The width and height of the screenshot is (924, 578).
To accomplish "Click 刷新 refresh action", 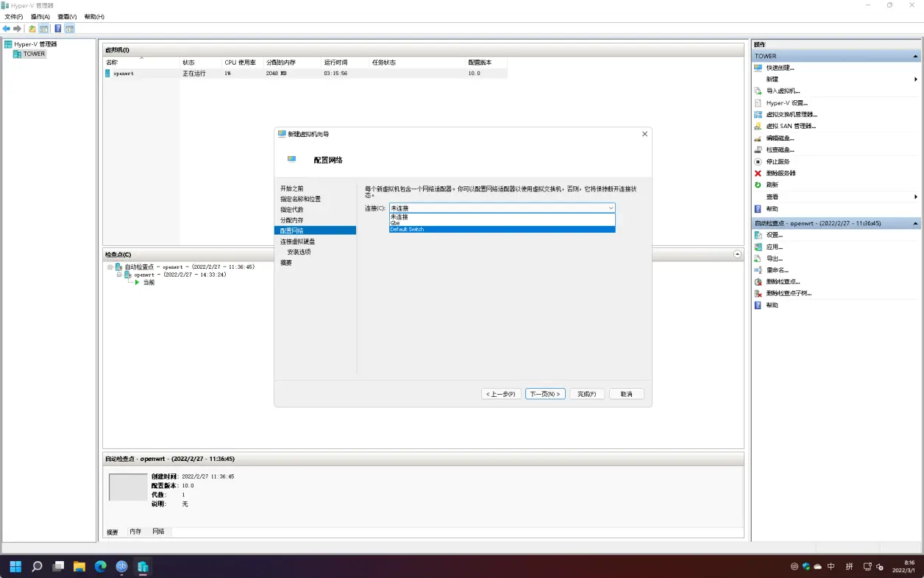I will pyautogui.click(x=772, y=185).
